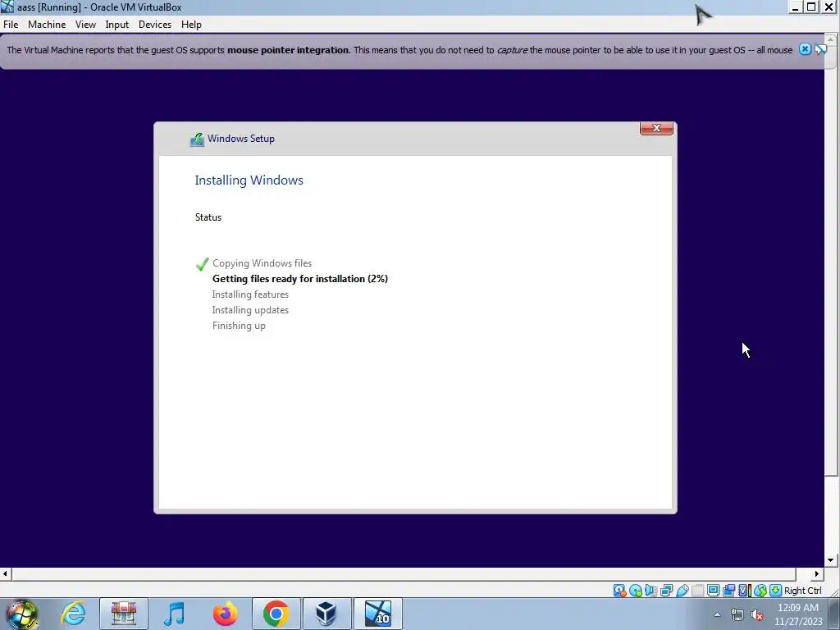Click the CPU virtualization status icon

[x=745, y=591]
